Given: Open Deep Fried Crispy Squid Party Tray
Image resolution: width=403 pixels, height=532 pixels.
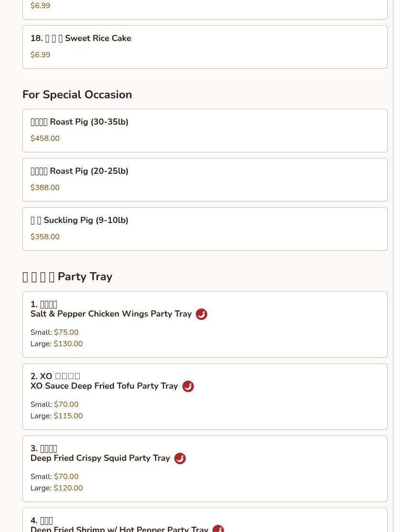Looking at the screenshot, I should point(205,468).
